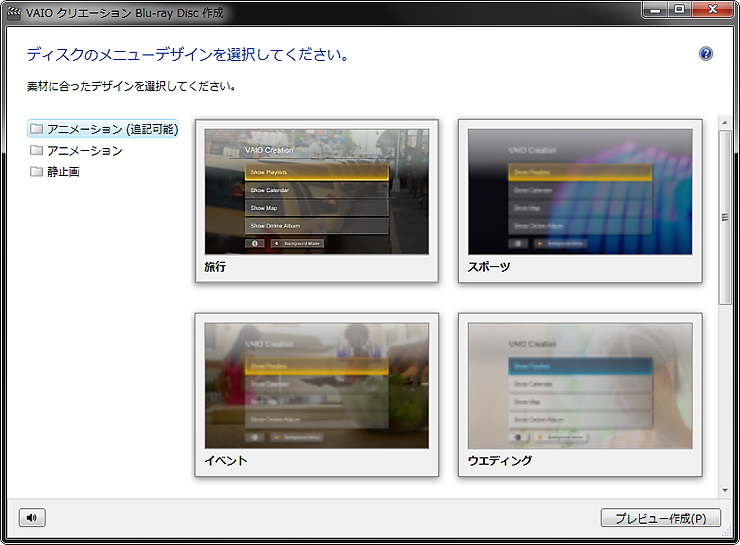
Task: Toggle the speaker sound button
Action: coord(32,517)
